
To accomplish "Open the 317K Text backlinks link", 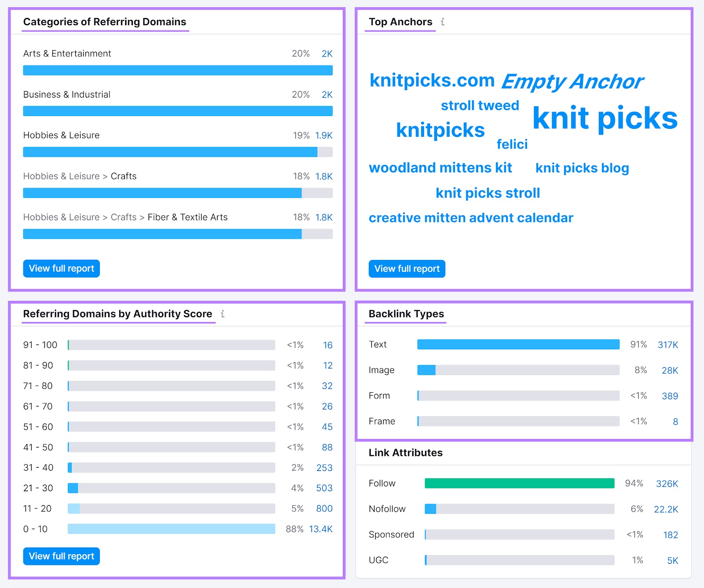I will pos(667,345).
